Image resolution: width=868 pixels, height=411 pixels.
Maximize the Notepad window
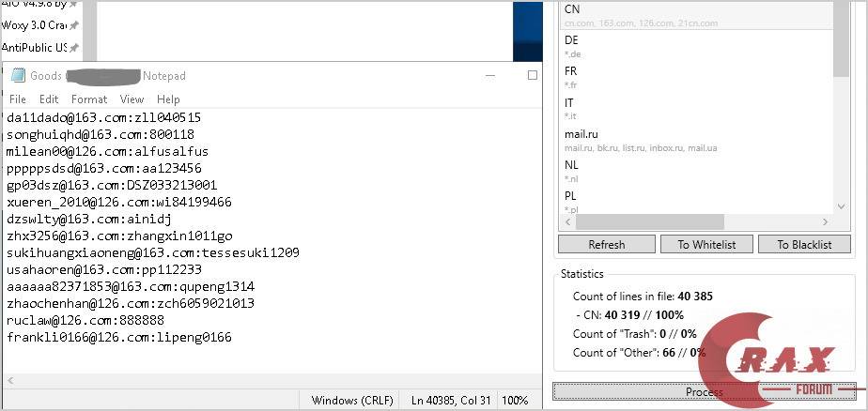click(x=533, y=76)
